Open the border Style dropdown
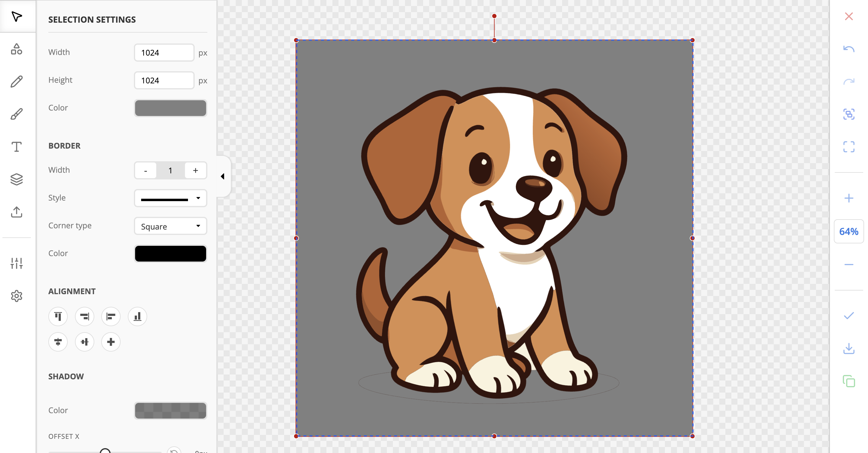The image size is (868, 453). [170, 198]
